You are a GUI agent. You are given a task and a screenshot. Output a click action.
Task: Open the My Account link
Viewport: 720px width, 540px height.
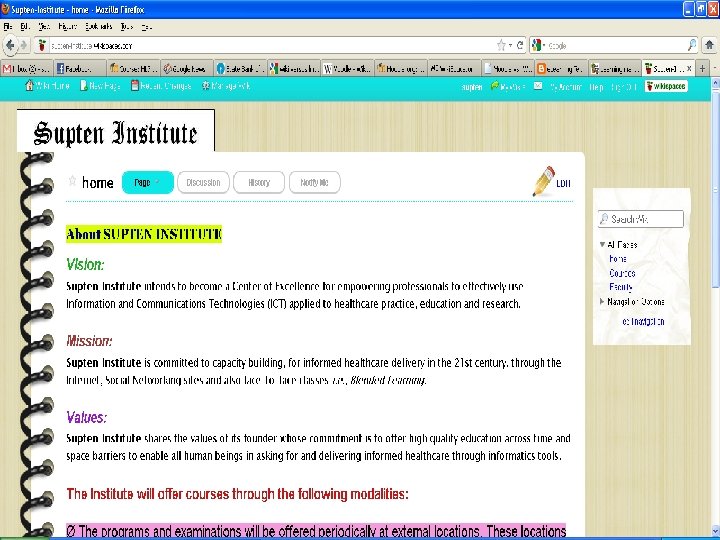click(x=566, y=86)
